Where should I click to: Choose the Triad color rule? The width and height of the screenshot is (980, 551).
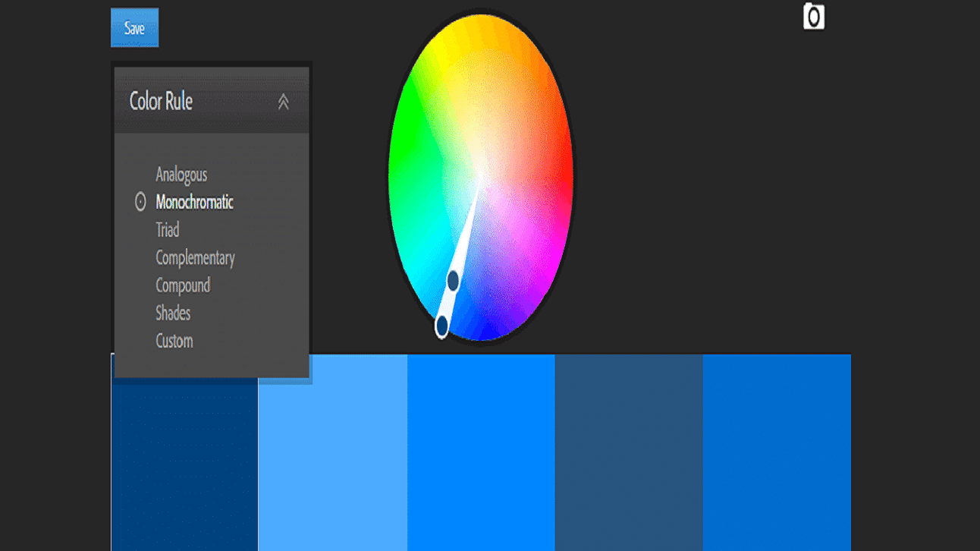click(x=168, y=230)
